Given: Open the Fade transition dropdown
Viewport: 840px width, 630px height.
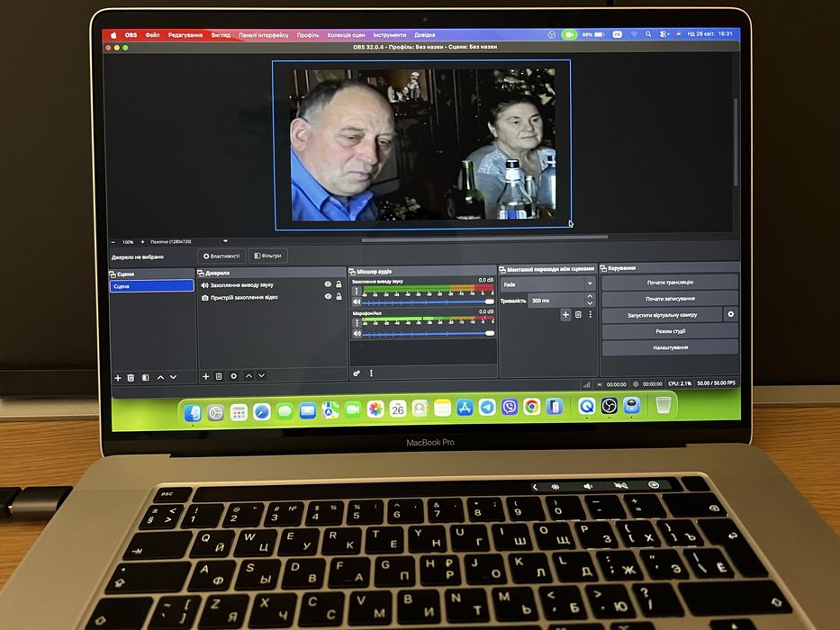Looking at the screenshot, I should [x=547, y=283].
